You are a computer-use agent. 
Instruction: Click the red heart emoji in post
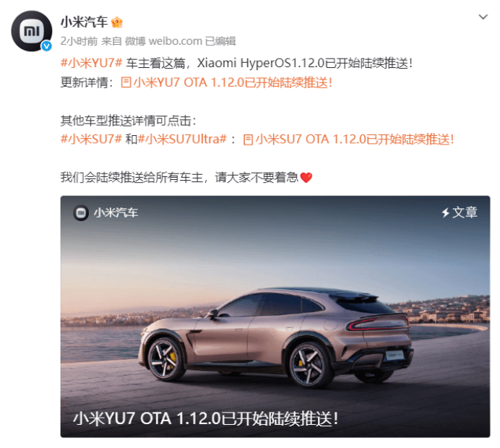(306, 178)
